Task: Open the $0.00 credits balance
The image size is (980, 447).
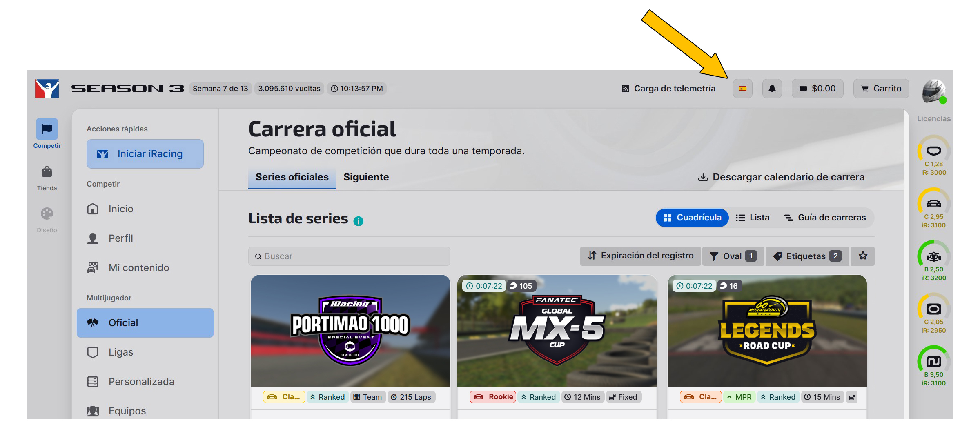Action: tap(817, 89)
